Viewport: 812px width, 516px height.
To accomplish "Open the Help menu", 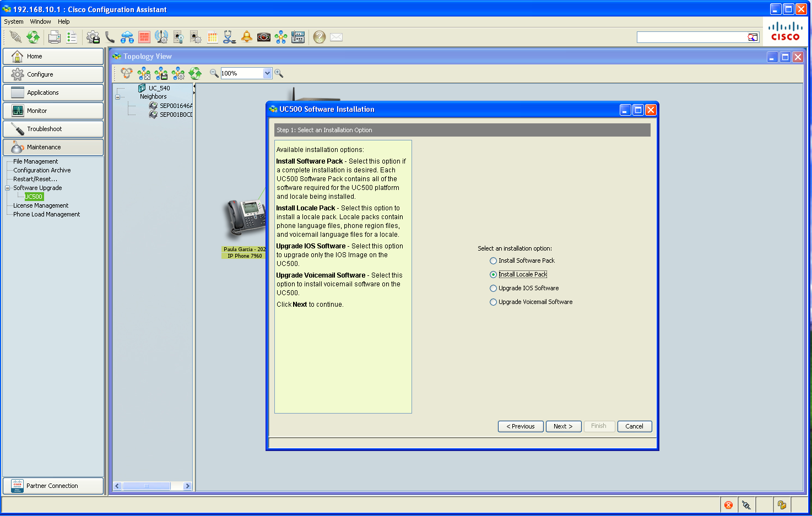I will (x=64, y=21).
